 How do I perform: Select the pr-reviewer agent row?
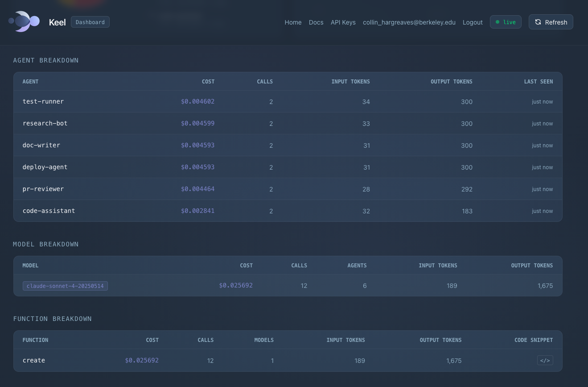(288, 189)
